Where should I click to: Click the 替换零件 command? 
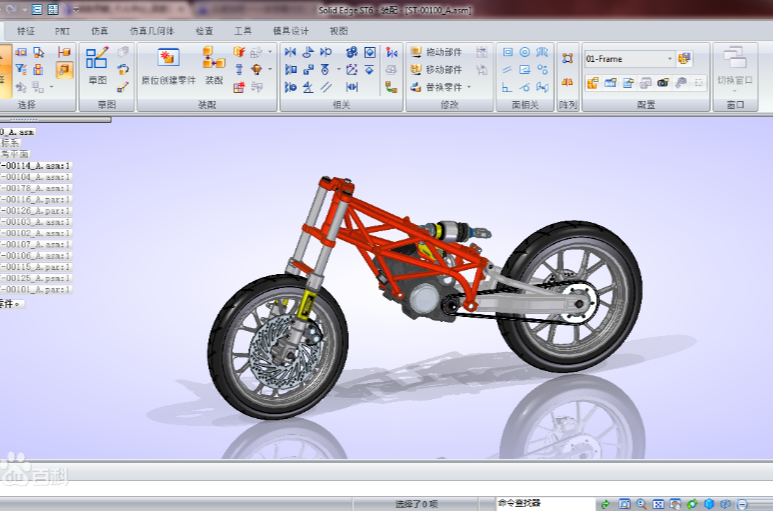click(x=437, y=87)
